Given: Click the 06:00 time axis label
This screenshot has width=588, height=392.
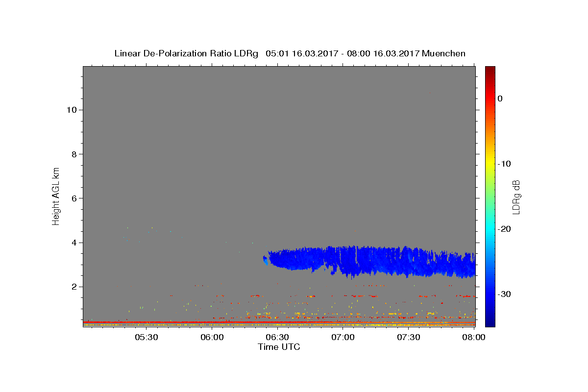Looking at the screenshot, I should pyautogui.click(x=212, y=337).
